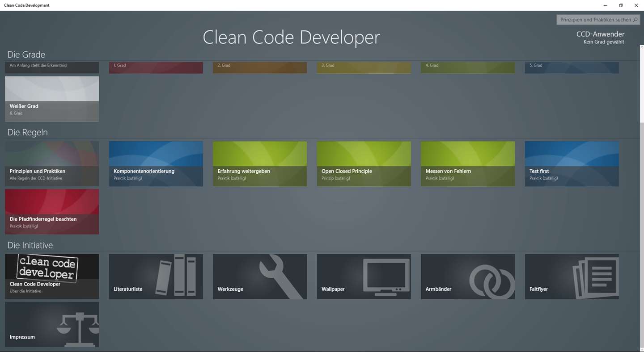644x352 pixels.
Task: Open the Messen von Fehlern tile
Action: click(x=468, y=164)
